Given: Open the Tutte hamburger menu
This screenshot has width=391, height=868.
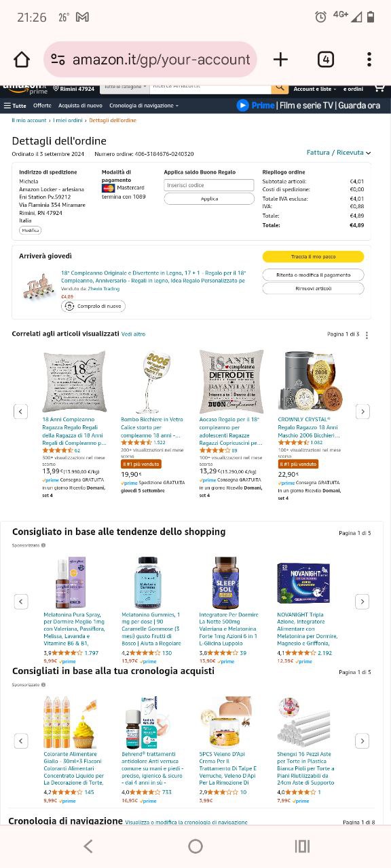Looking at the screenshot, I should (16, 106).
